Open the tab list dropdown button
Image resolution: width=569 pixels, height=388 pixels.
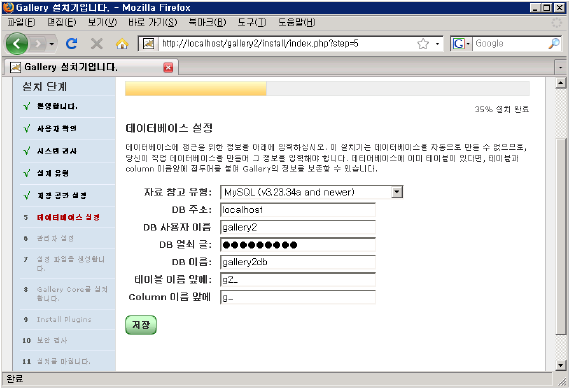pos(561,67)
